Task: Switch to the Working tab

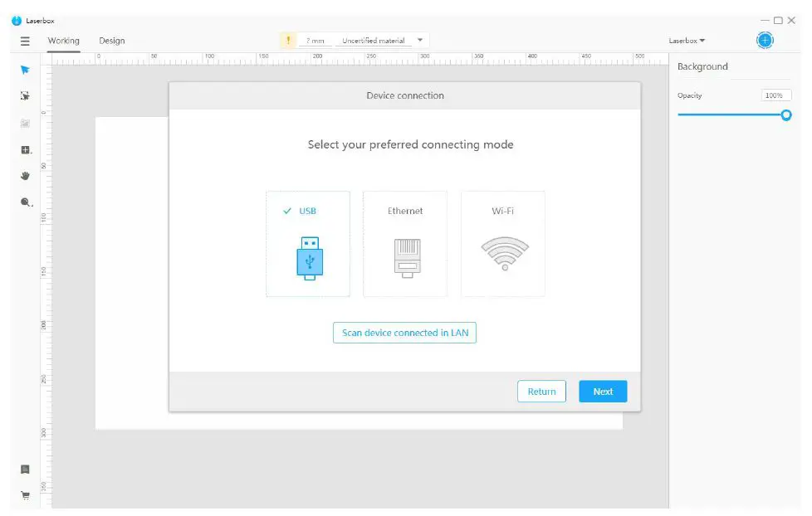Action: (64, 41)
